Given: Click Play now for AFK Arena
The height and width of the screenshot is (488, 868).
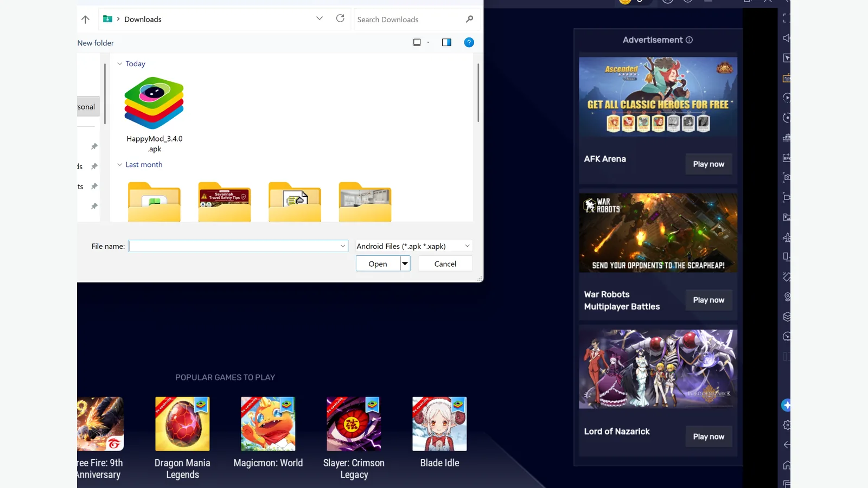Looking at the screenshot, I should (709, 164).
